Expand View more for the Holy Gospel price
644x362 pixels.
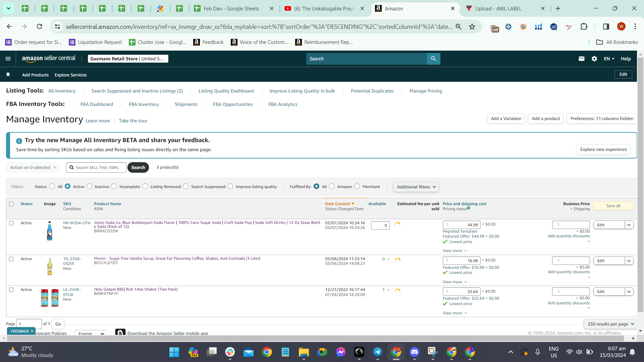[x=455, y=313]
